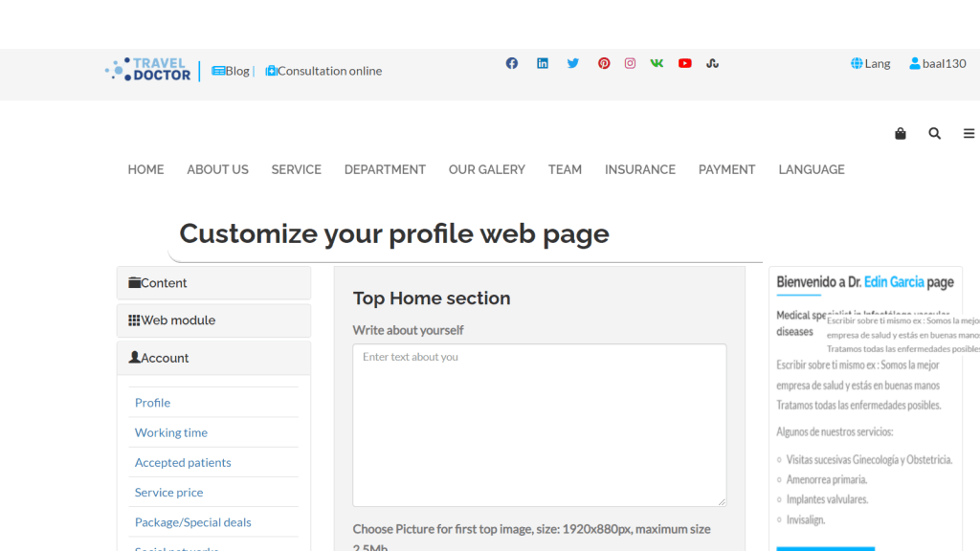
Task: Open the baal130 user menu
Action: tap(937, 63)
